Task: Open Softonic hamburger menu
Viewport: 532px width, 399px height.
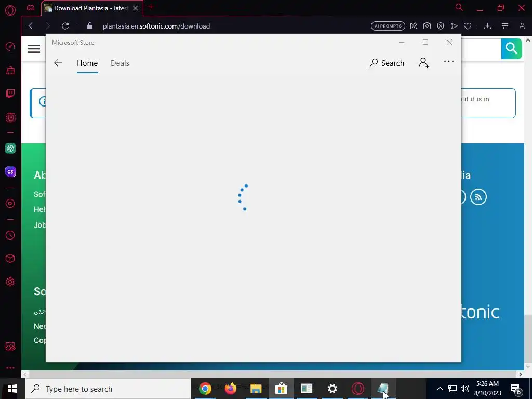Action: [x=34, y=49]
